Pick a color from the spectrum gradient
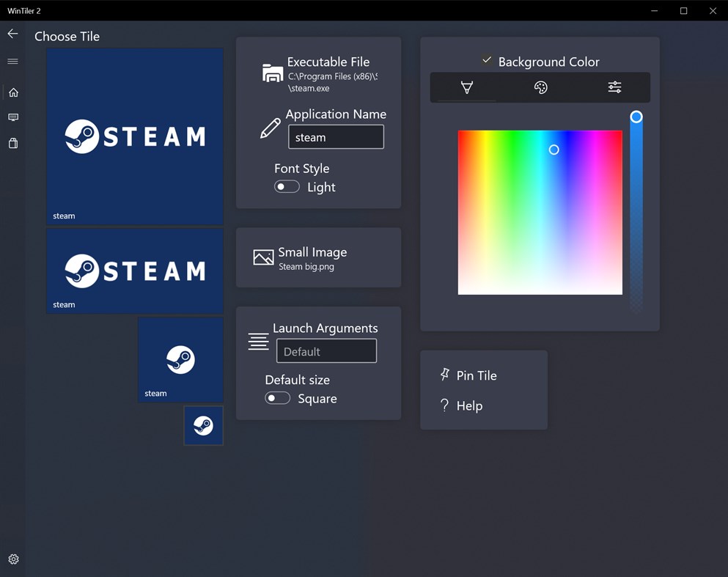The width and height of the screenshot is (728, 577). [x=540, y=213]
